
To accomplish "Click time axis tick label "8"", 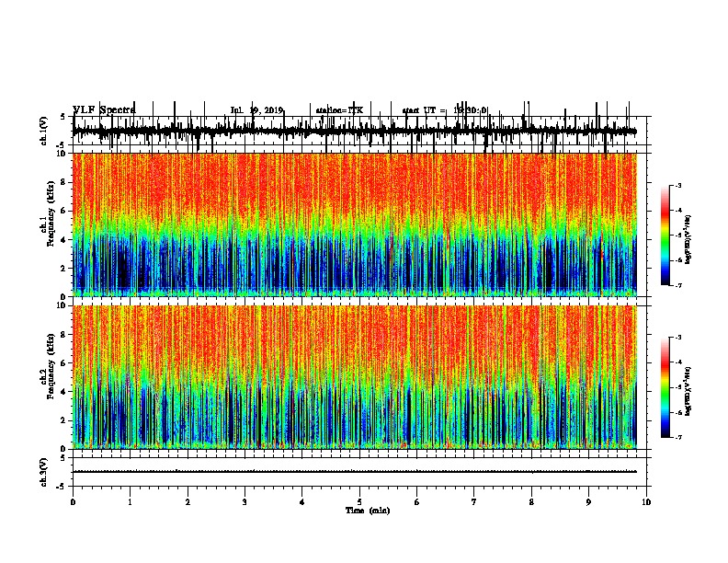I will tap(531, 502).
